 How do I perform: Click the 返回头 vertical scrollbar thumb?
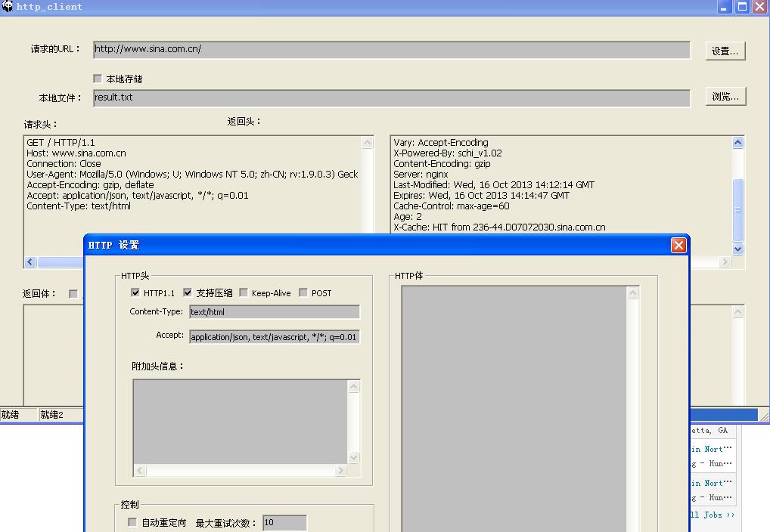pyautogui.click(x=737, y=210)
